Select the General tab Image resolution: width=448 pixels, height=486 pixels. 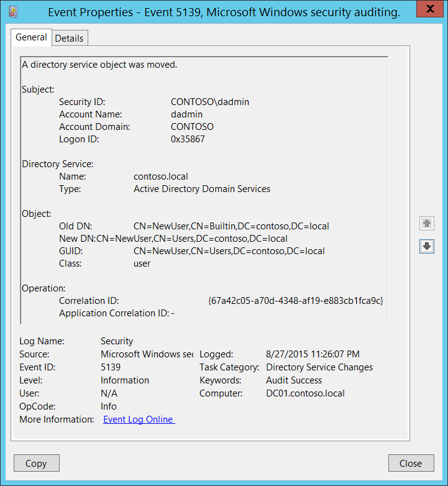click(31, 37)
